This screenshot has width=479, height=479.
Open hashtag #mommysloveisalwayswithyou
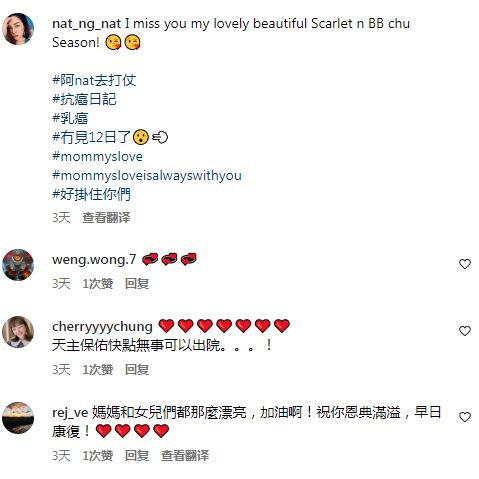pyautogui.click(x=147, y=175)
